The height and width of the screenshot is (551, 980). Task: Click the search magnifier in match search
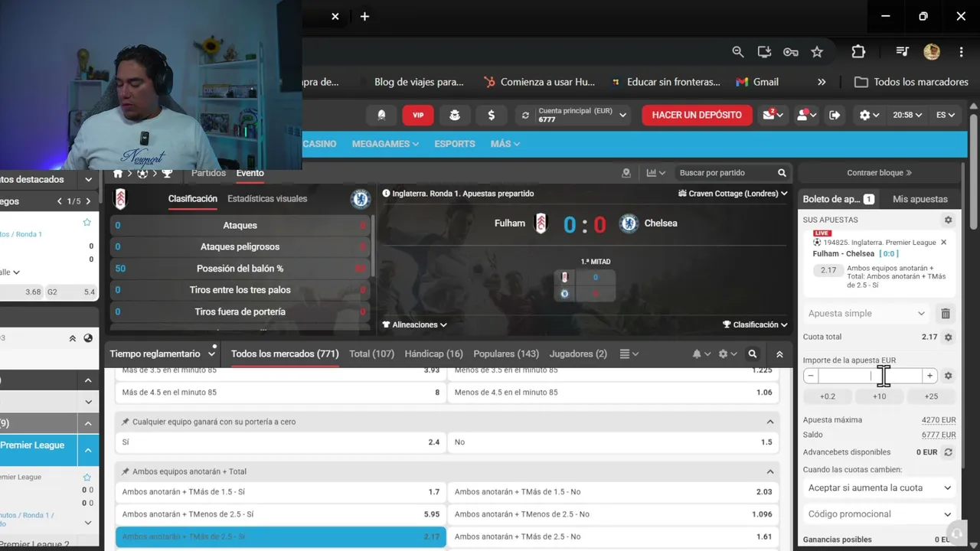(x=782, y=173)
